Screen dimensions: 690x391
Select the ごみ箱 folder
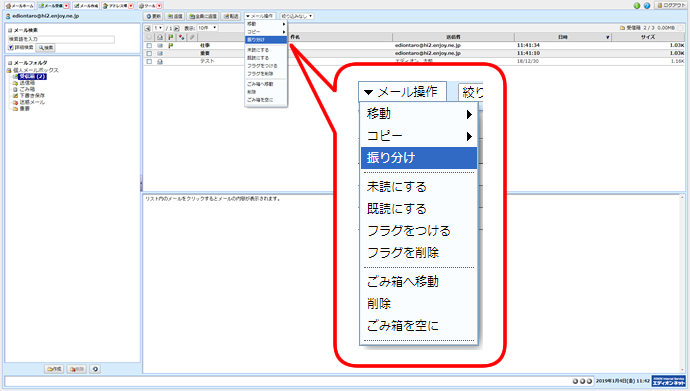pos(27,89)
